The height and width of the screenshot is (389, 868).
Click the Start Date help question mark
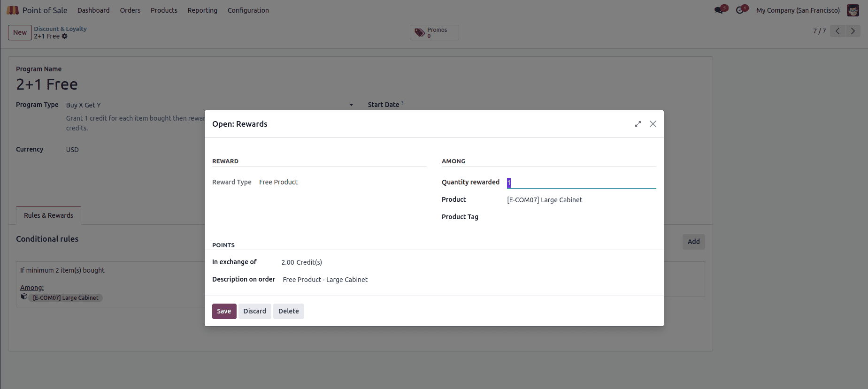click(402, 103)
